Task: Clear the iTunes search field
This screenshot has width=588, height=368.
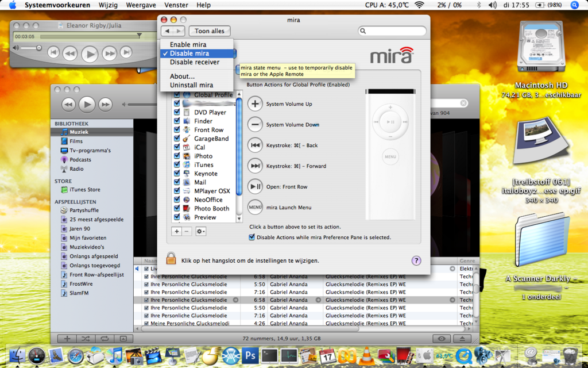Action: coord(463,103)
